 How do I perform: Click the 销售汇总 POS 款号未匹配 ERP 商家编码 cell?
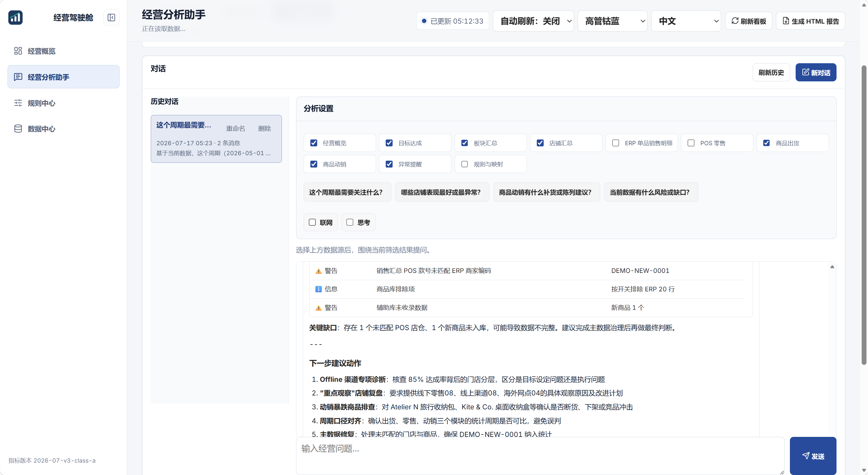[x=433, y=271]
